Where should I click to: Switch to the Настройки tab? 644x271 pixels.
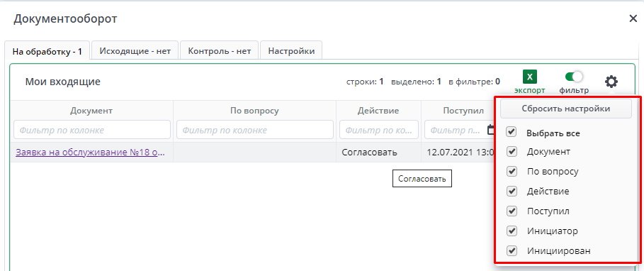[x=291, y=51]
